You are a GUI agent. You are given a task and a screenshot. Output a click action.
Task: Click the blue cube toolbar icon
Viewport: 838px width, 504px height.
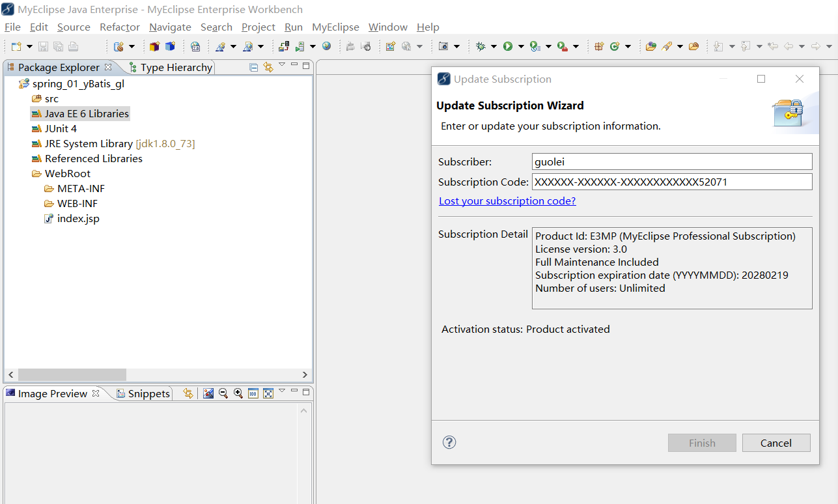[170, 46]
